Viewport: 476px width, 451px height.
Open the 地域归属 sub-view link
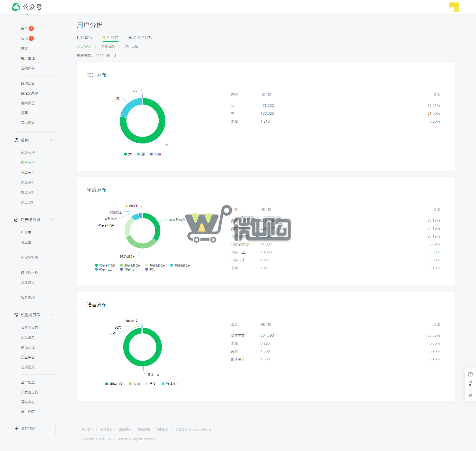[x=107, y=46]
